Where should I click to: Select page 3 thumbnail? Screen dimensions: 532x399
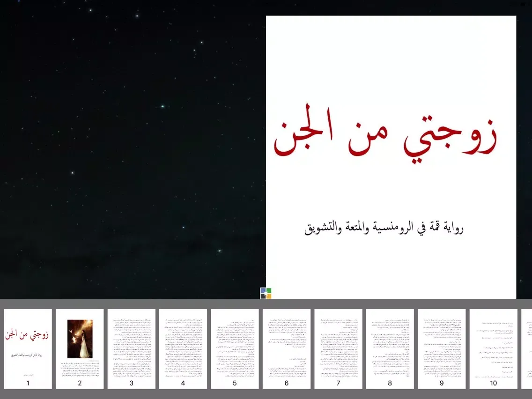(131, 349)
